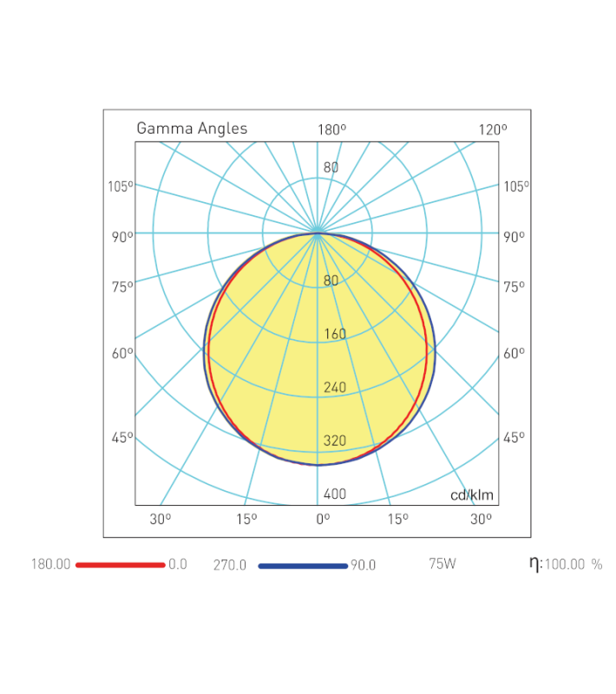The height and width of the screenshot is (694, 616).
Task: Click the 240 intensity scale label
Action: (334, 387)
